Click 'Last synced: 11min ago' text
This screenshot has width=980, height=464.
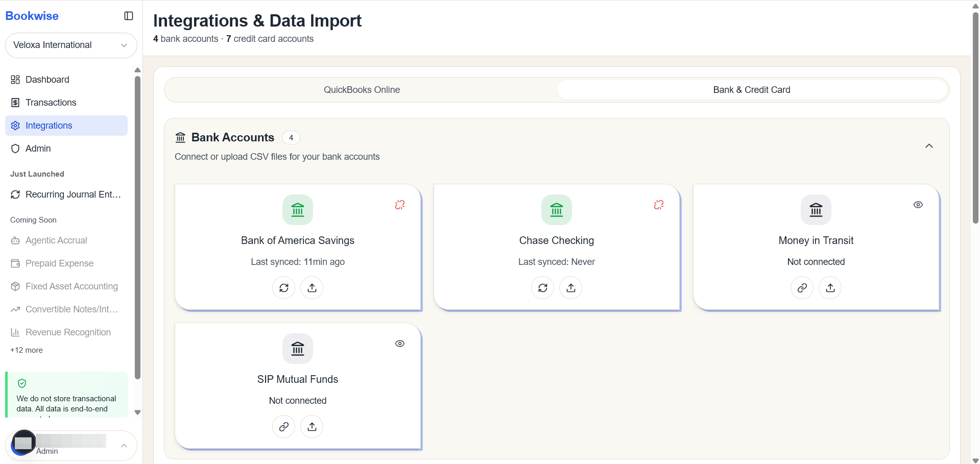coord(298,262)
